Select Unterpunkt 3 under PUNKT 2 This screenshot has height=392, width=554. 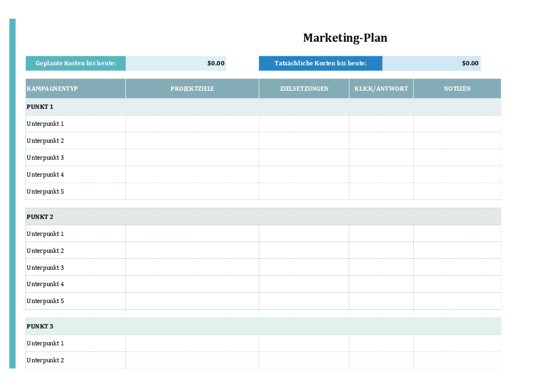(76, 267)
